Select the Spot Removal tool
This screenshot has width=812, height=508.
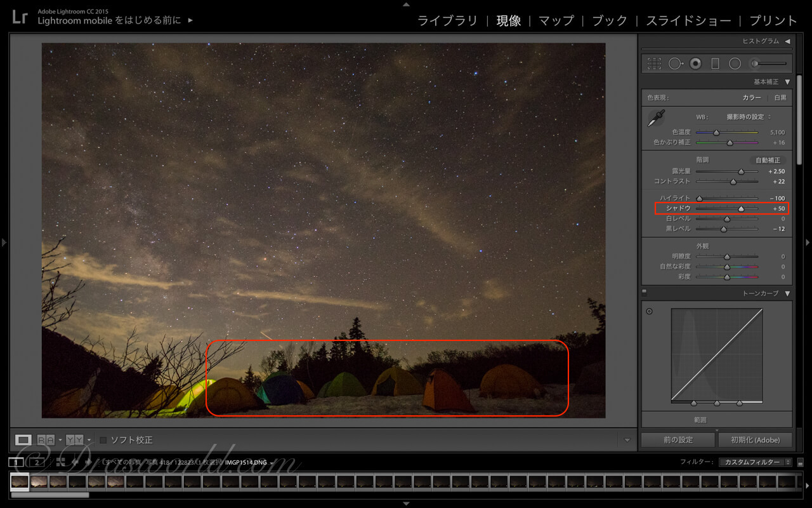pyautogui.click(x=676, y=63)
